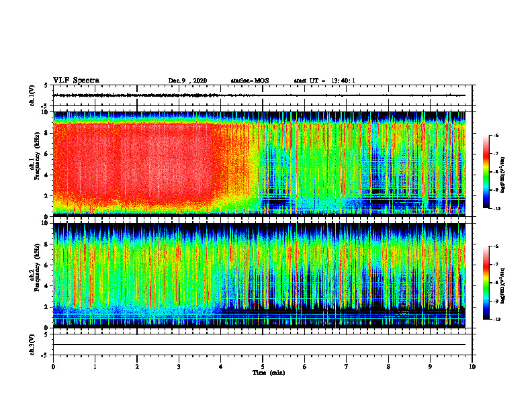
Task: Click the "VLF Spectra" title text
Action: [x=76, y=81]
